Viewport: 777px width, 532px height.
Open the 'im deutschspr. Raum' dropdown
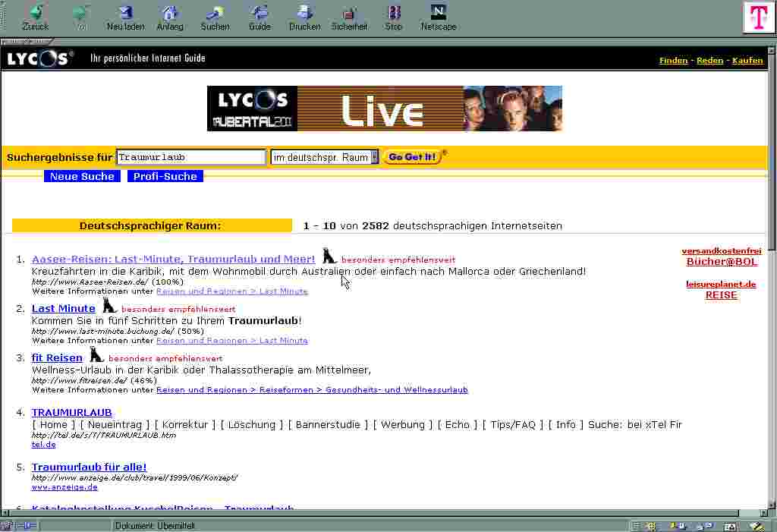[x=325, y=157]
